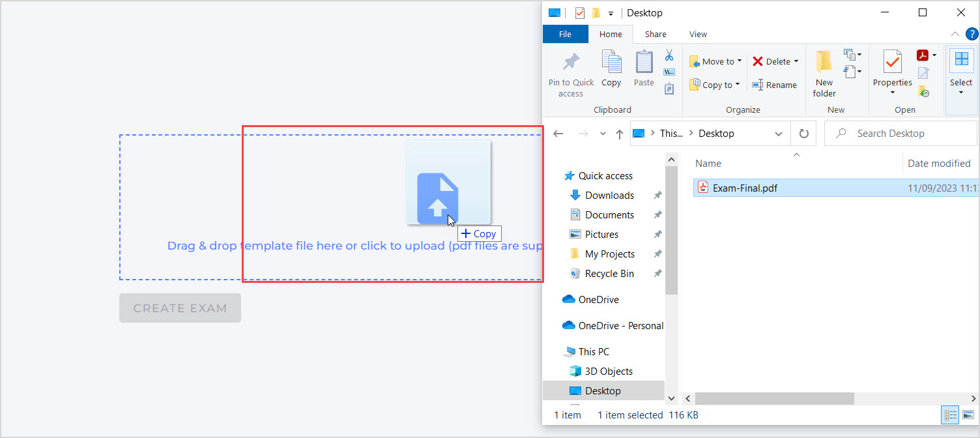Open the address bar history dropdown
Viewport: 980px width, 438px height.
[x=779, y=134]
